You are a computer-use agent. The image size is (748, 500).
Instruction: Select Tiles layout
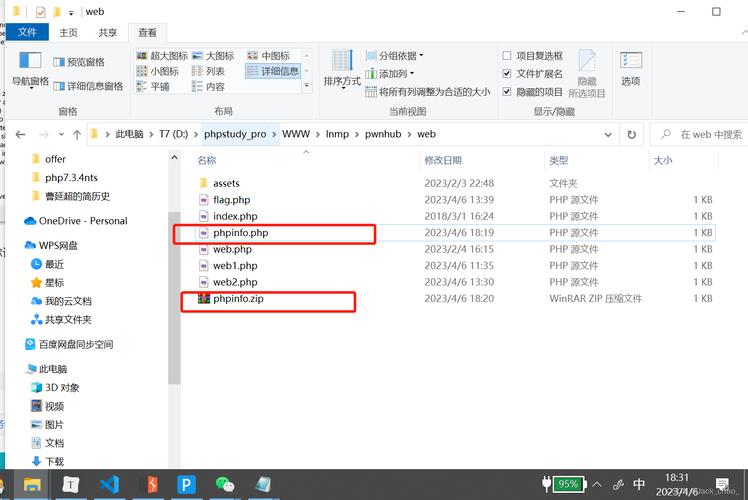(153, 86)
